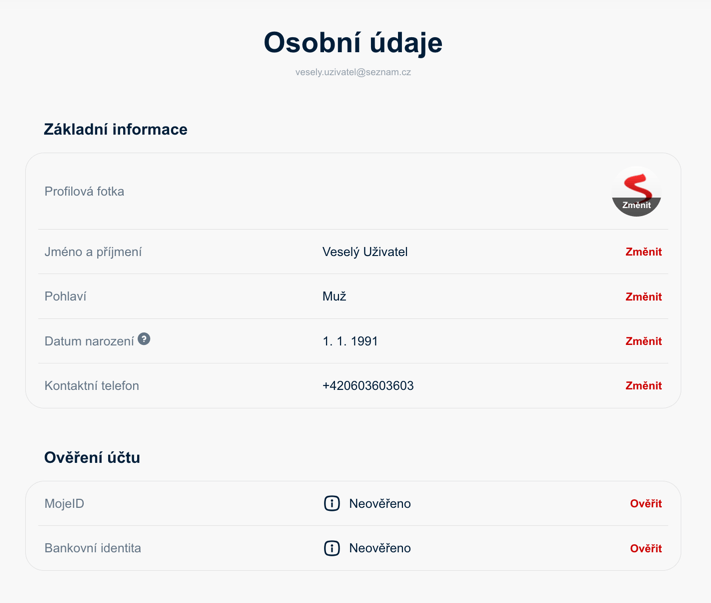Click the Neověřeno status for Bankovní identita
The image size is (711, 603).
[380, 548]
